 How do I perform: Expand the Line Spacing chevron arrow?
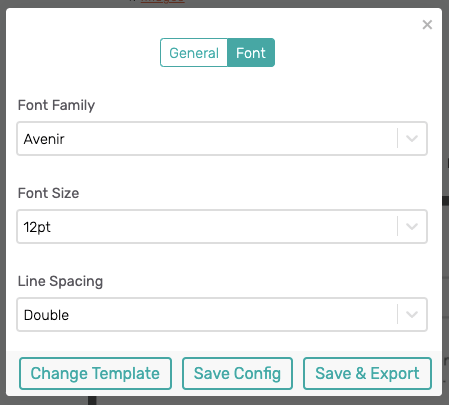(412, 314)
